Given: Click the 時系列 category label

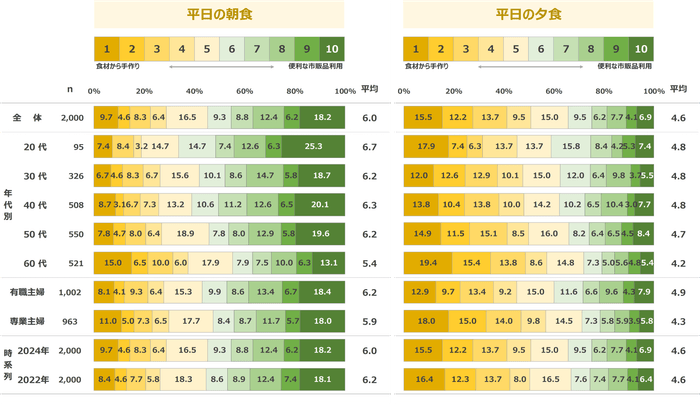Looking at the screenshot, I should [x=7, y=365].
